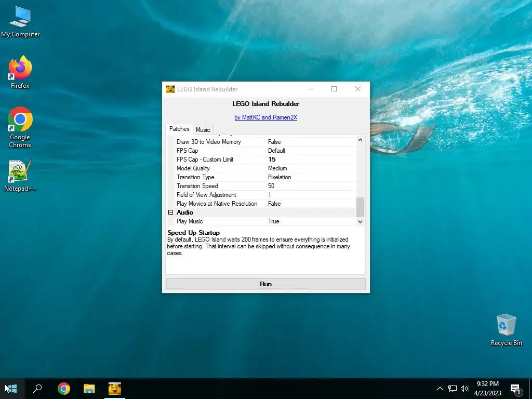Select the Model Quality property label
The width and height of the screenshot is (532, 399).
[x=193, y=168]
